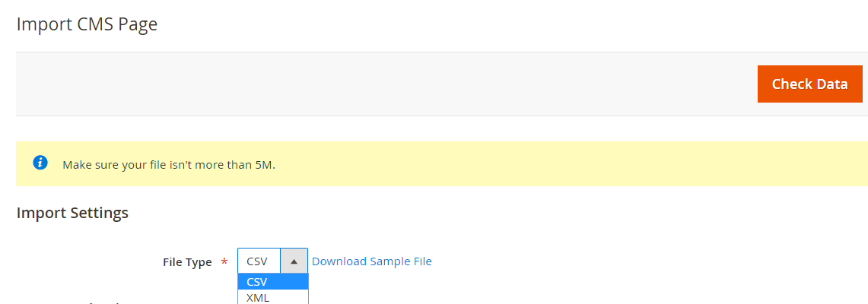Open the Download Sample File link
The width and height of the screenshot is (868, 304).
(x=371, y=261)
